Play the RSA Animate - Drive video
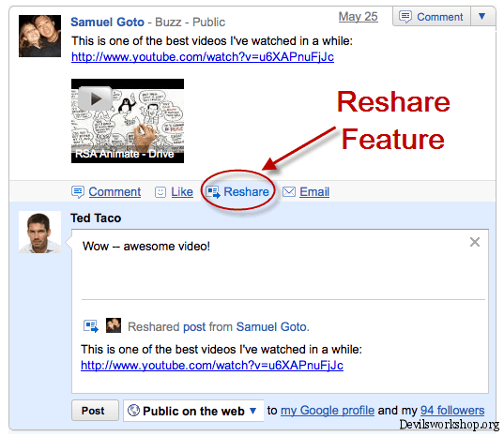 (x=128, y=121)
